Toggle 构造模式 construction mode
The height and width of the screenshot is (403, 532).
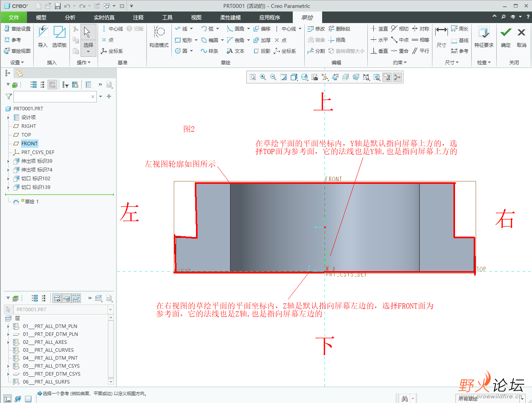pos(159,37)
